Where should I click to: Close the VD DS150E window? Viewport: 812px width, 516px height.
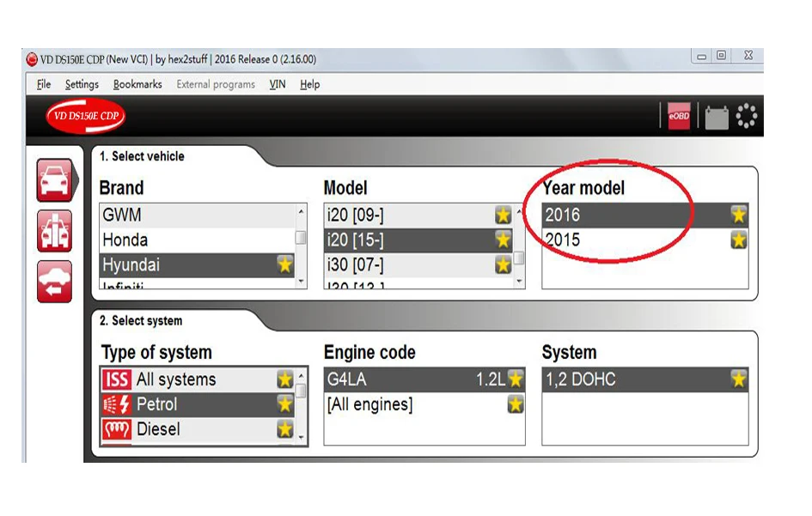tap(748, 56)
